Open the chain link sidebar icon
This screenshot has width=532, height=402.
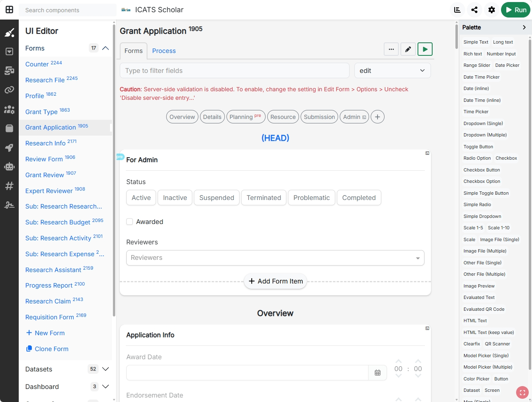tap(9, 90)
